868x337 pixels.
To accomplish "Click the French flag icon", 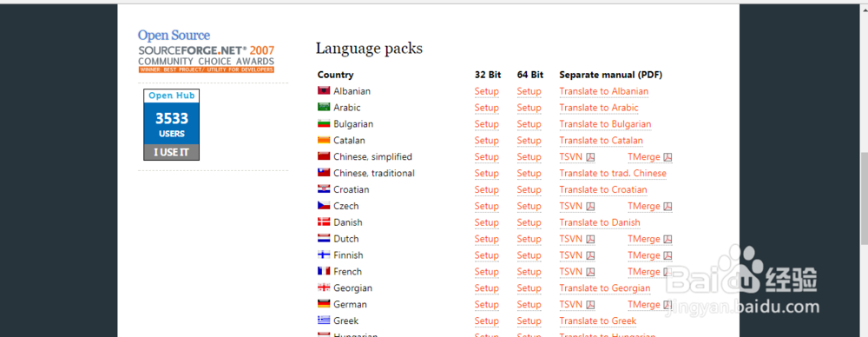I will (324, 271).
